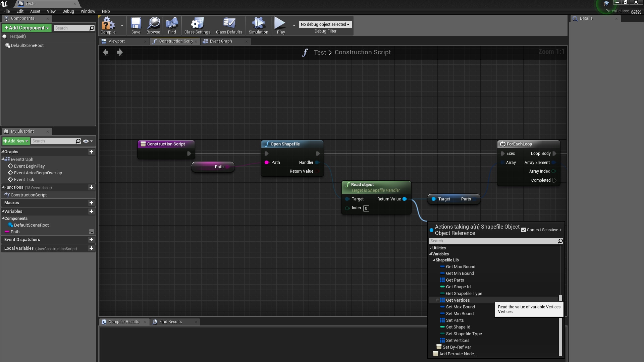
Task: Add new local variable with plus icon
Action: pos(91,248)
